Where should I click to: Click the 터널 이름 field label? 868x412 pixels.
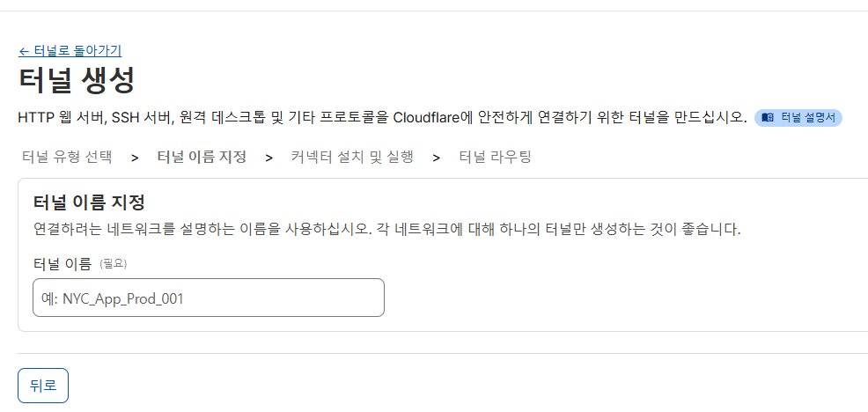tap(62, 264)
